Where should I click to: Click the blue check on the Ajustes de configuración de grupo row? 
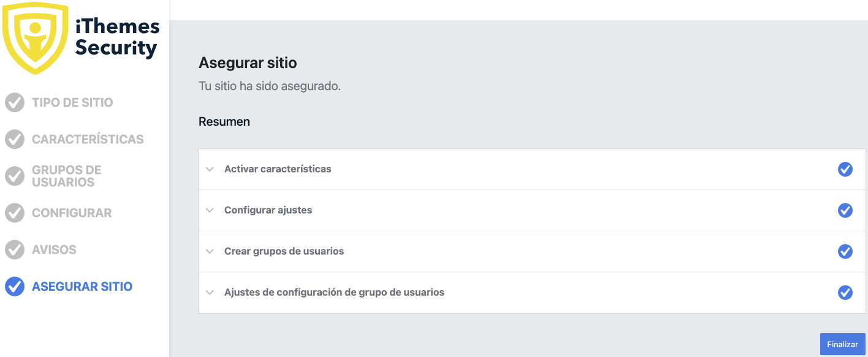(845, 293)
